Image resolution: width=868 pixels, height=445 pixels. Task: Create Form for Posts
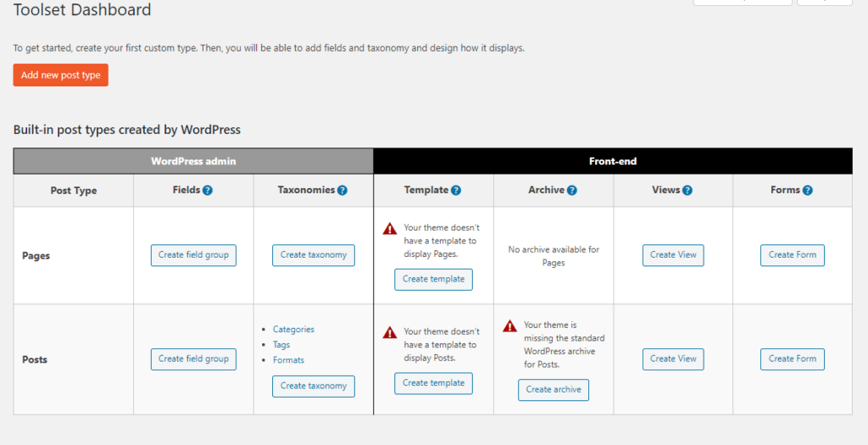tap(793, 359)
